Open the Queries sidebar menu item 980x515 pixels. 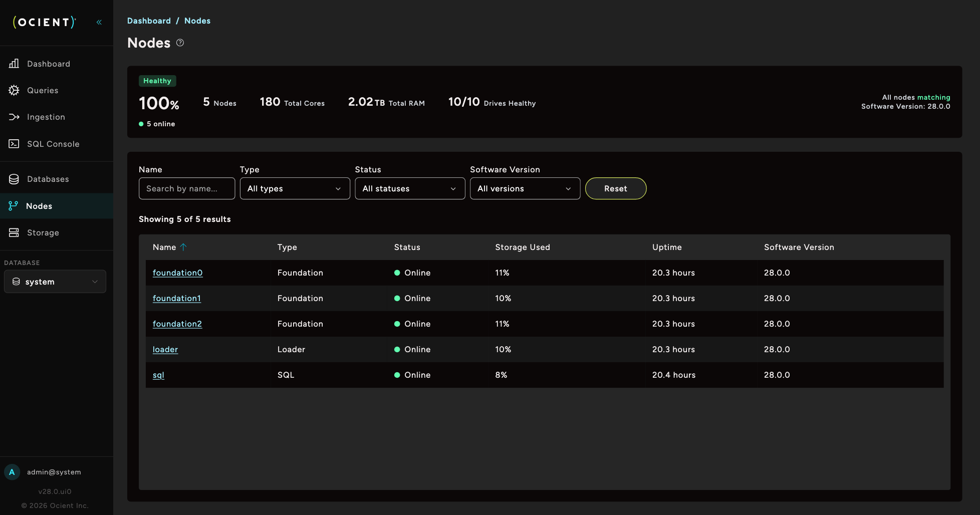(57, 90)
